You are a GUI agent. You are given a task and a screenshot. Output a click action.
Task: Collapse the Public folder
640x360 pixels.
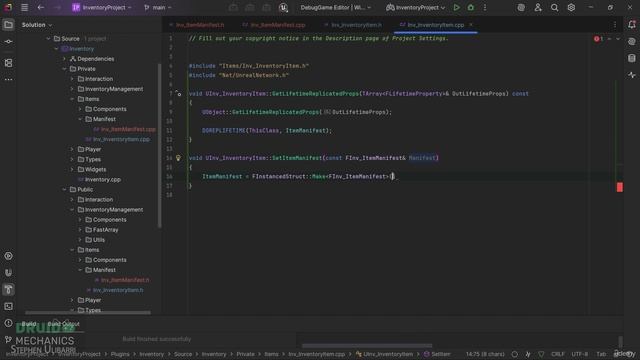click(x=64, y=189)
